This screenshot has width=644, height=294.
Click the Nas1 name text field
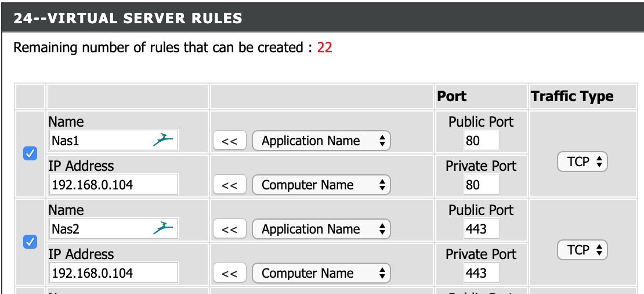pos(113,140)
